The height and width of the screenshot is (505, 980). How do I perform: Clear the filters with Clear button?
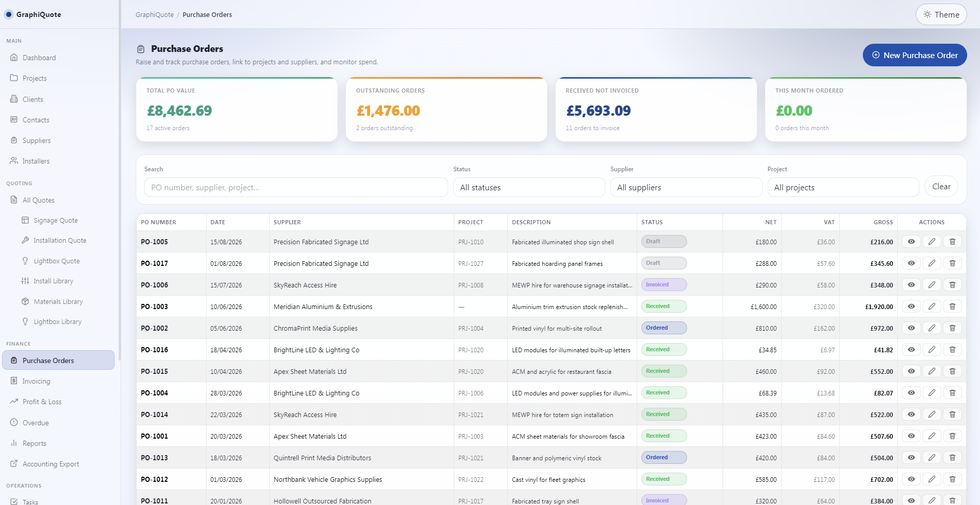tap(941, 187)
